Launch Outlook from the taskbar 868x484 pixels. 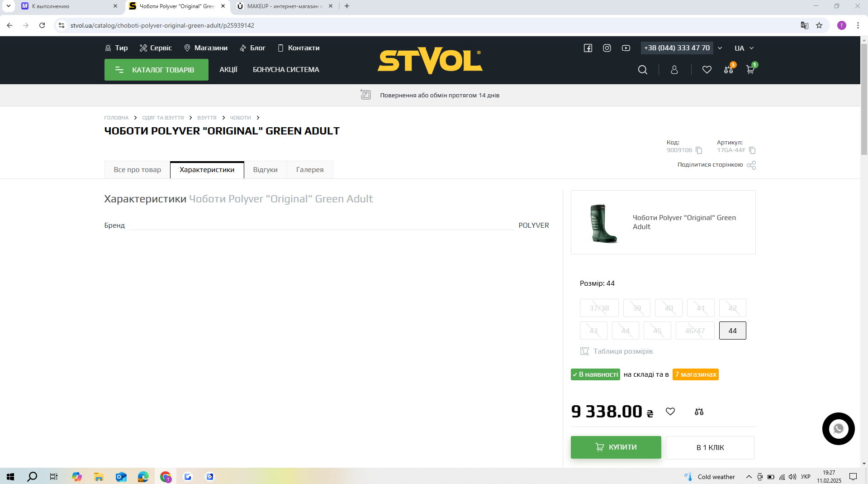tap(121, 477)
